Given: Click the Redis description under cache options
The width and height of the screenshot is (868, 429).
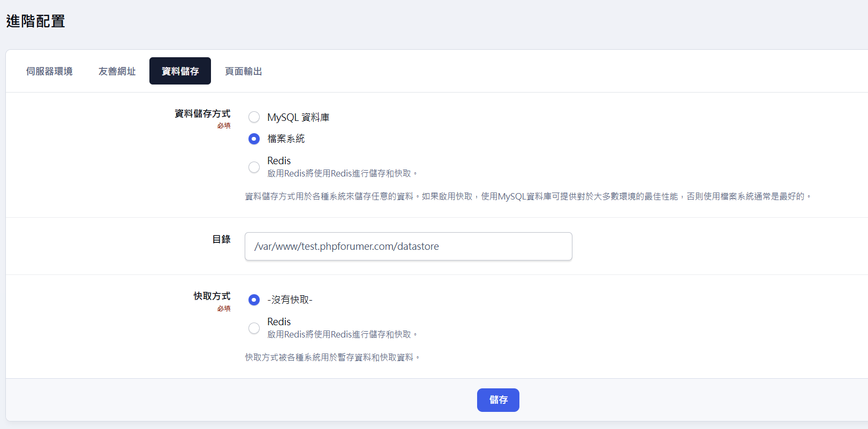Looking at the screenshot, I should 342,334.
